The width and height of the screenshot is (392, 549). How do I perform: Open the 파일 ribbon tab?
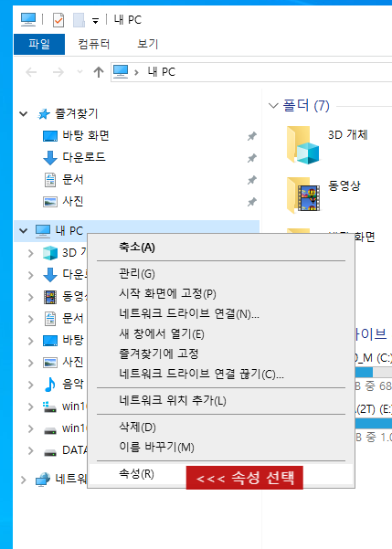click(x=39, y=44)
